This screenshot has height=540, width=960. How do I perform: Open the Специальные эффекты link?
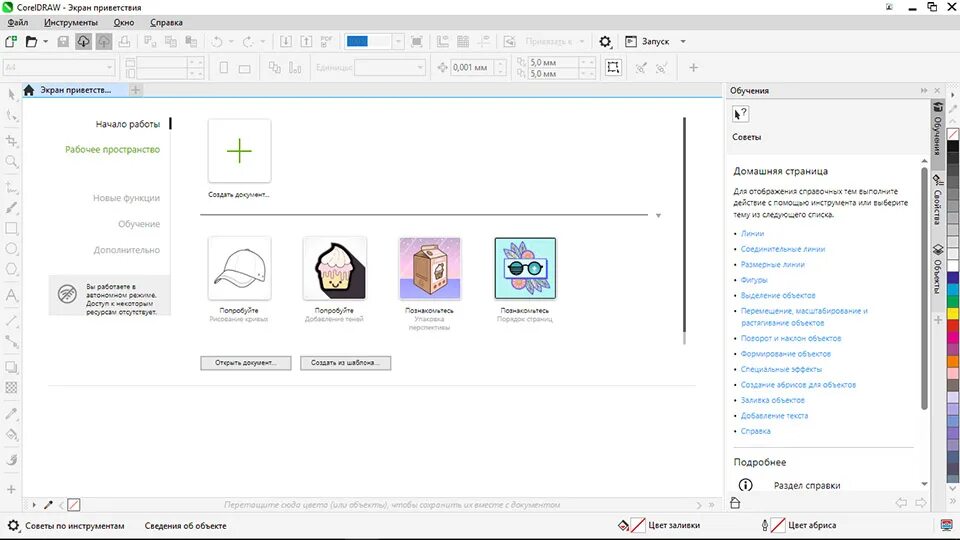coord(781,369)
